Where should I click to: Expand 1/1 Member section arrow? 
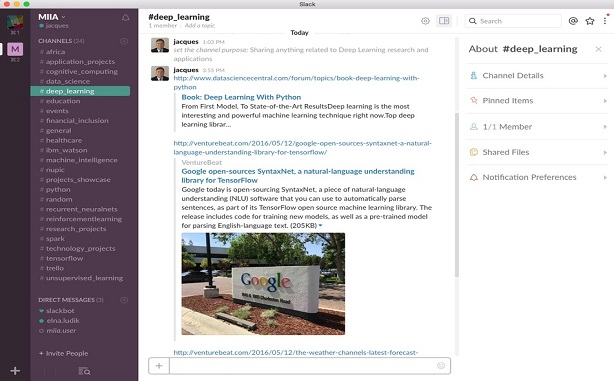tap(605, 127)
